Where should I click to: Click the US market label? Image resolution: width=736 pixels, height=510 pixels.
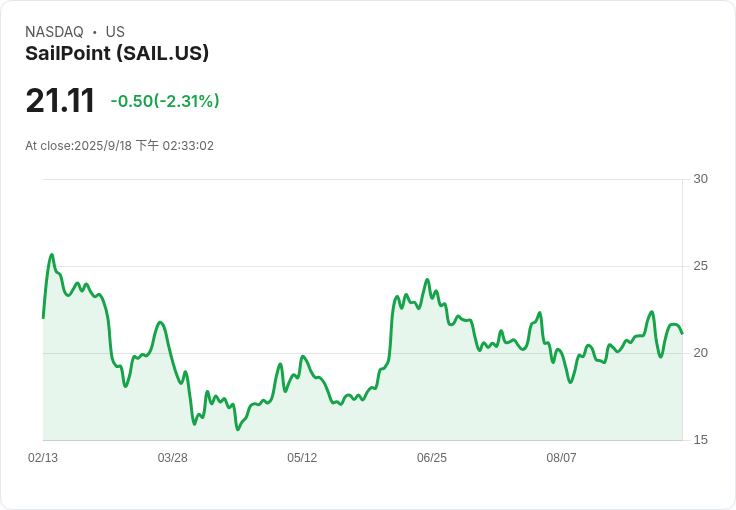coord(115,32)
